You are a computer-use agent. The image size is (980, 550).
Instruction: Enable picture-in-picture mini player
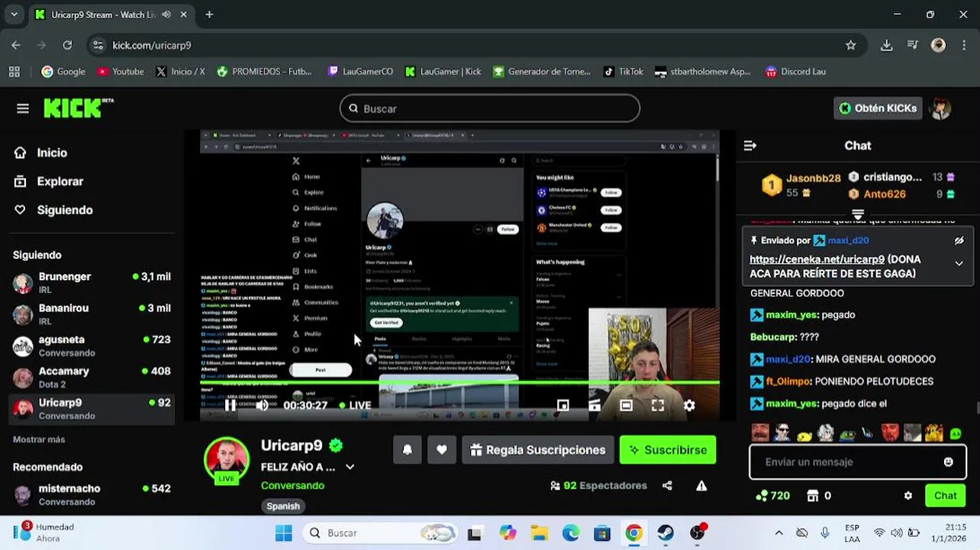click(563, 406)
